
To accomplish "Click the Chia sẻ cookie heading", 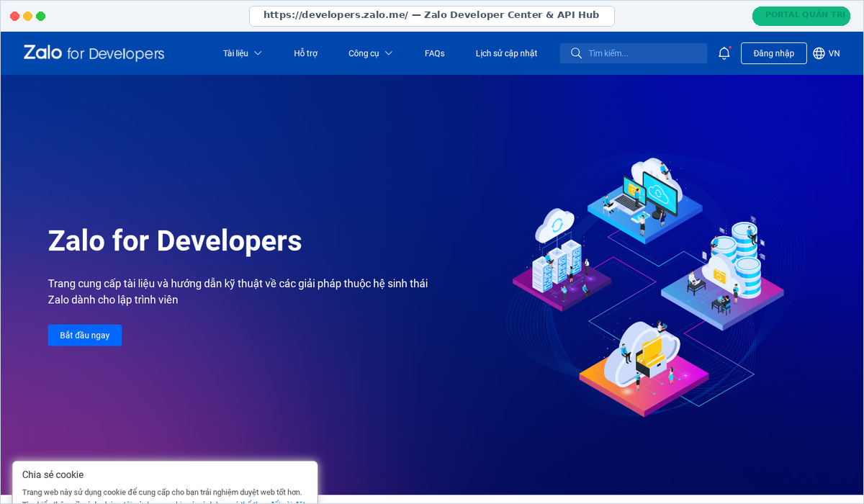I will click(x=53, y=474).
